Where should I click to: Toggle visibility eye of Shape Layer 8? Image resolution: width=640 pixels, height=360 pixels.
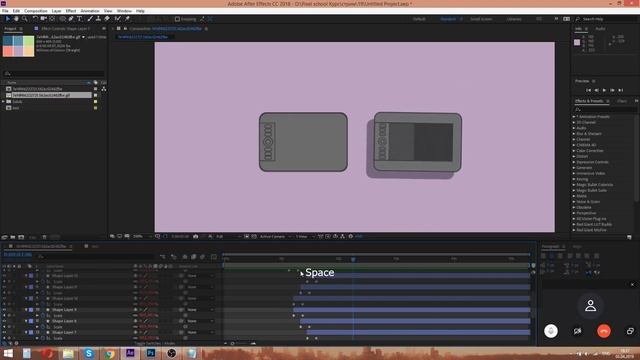(x=4, y=321)
